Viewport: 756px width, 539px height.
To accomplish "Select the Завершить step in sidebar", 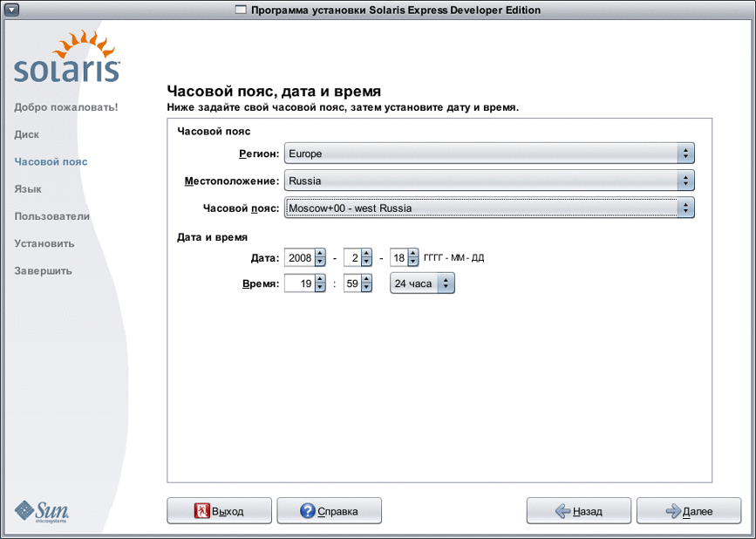I will [43, 270].
